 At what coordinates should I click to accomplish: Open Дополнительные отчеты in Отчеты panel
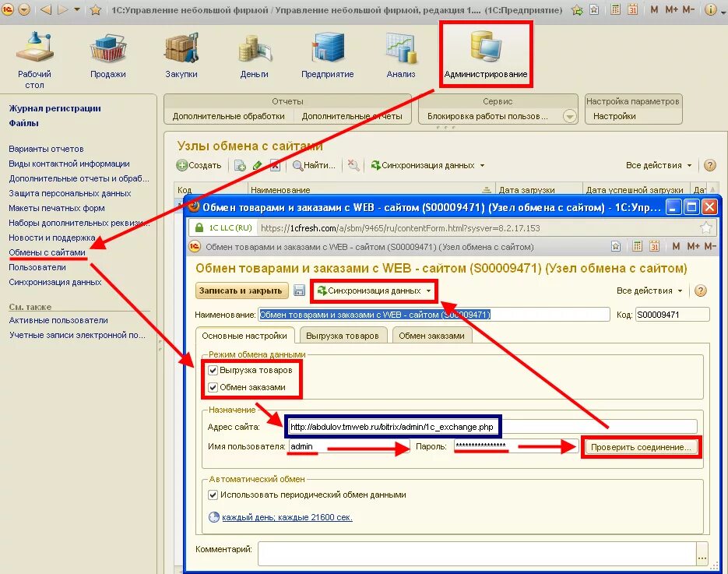coord(352,117)
